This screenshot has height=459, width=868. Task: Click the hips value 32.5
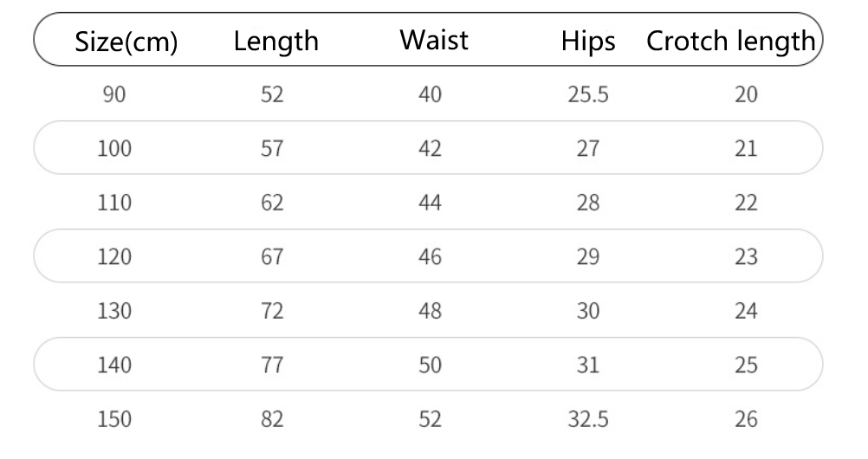[x=587, y=420]
